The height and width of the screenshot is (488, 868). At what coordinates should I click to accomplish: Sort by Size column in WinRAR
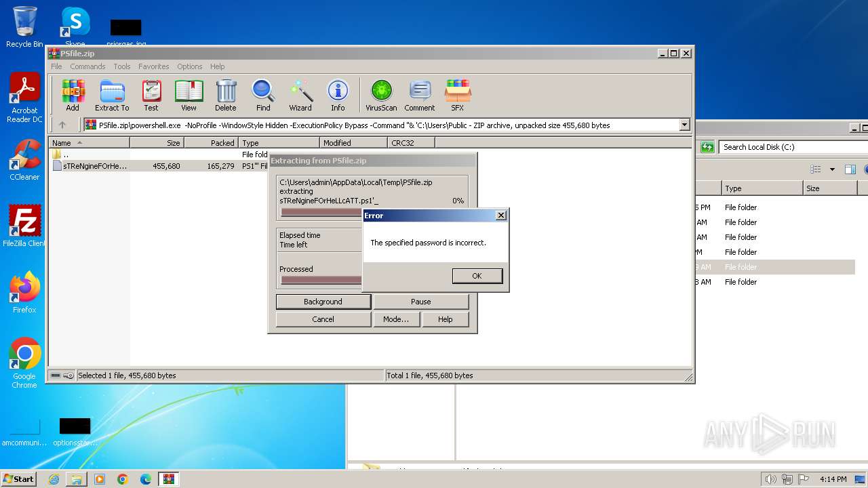pos(157,143)
